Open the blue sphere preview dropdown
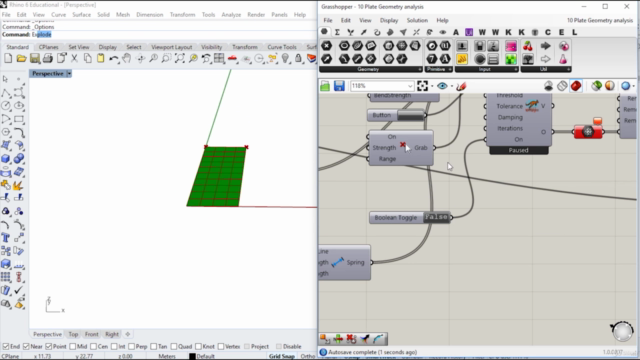 [633, 86]
